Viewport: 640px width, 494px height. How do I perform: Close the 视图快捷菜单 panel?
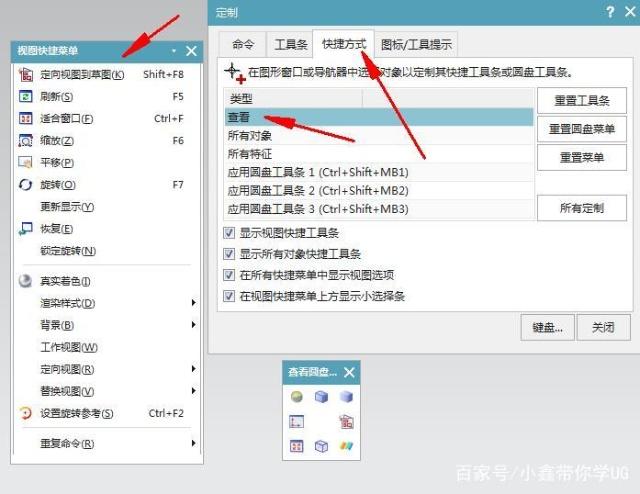191,50
